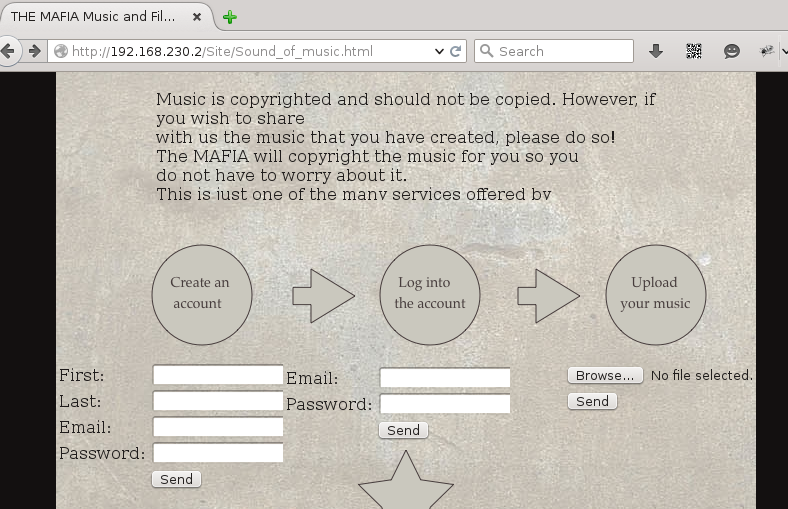Focus the First name input field
The image size is (788, 509).
point(218,375)
